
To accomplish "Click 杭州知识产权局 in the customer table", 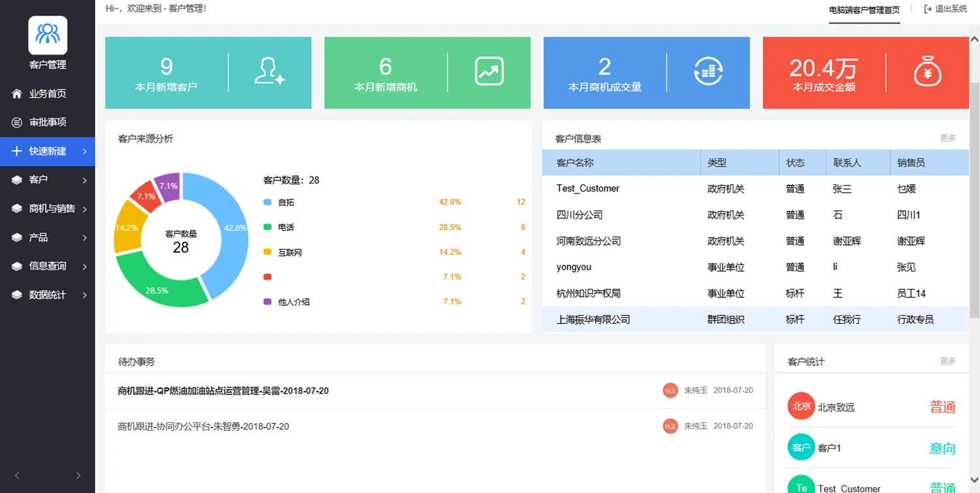I will click(589, 293).
